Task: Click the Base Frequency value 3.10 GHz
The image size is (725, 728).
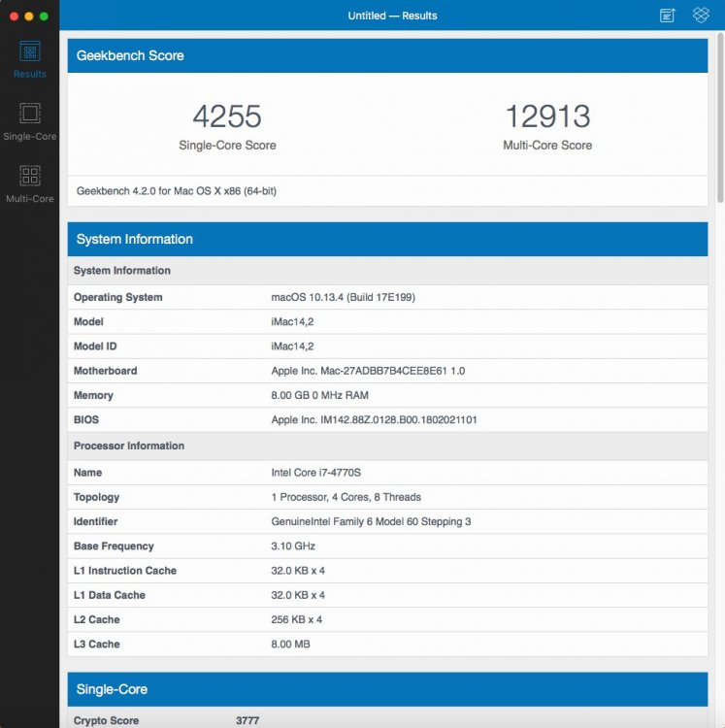Action: [293, 546]
